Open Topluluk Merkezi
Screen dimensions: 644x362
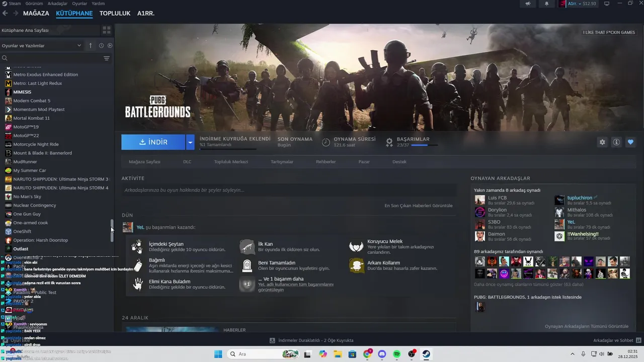[x=231, y=162]
